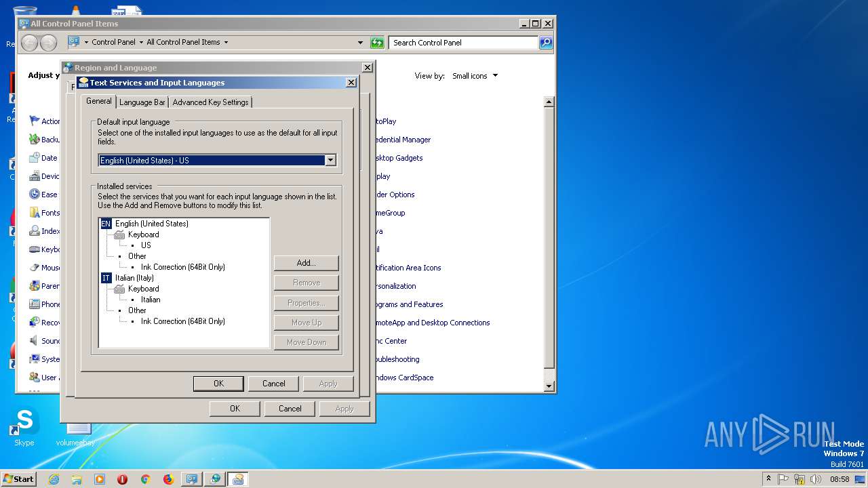Image resolution: width=868 pixels, height=488 pixels.
Task: Click the refresh button beside the address bar
Action: tap(377, 43)
